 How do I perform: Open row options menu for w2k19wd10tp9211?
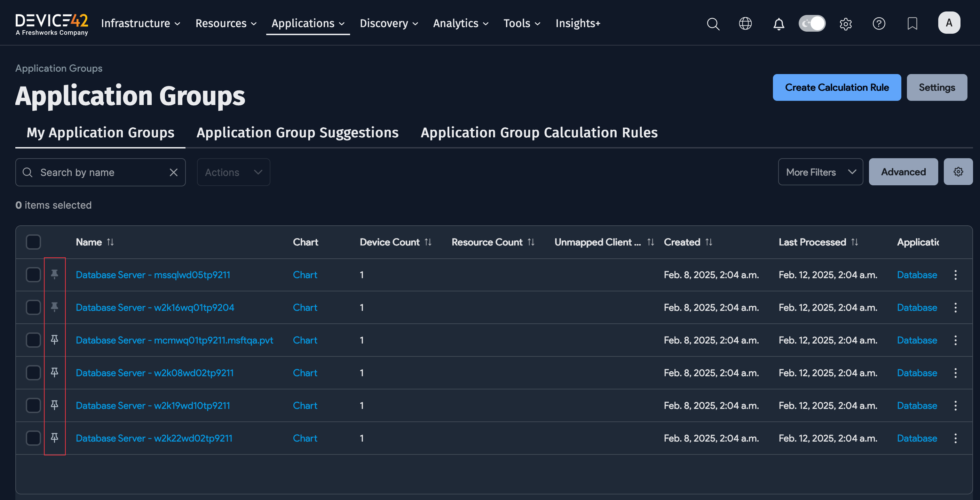pyautogui.click(x=956, y=405)
